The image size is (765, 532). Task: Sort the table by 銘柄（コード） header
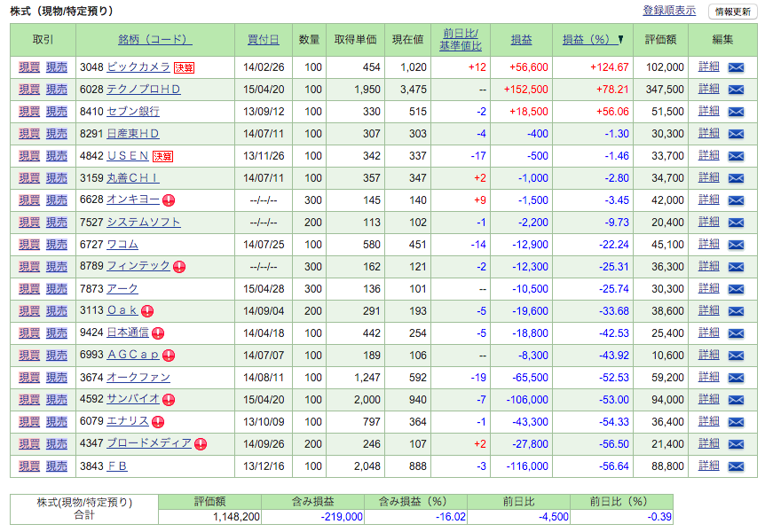[155, 40]
